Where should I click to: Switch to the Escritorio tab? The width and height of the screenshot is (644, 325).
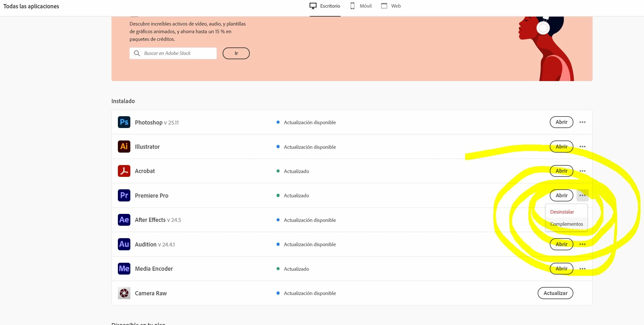point(325,6)
